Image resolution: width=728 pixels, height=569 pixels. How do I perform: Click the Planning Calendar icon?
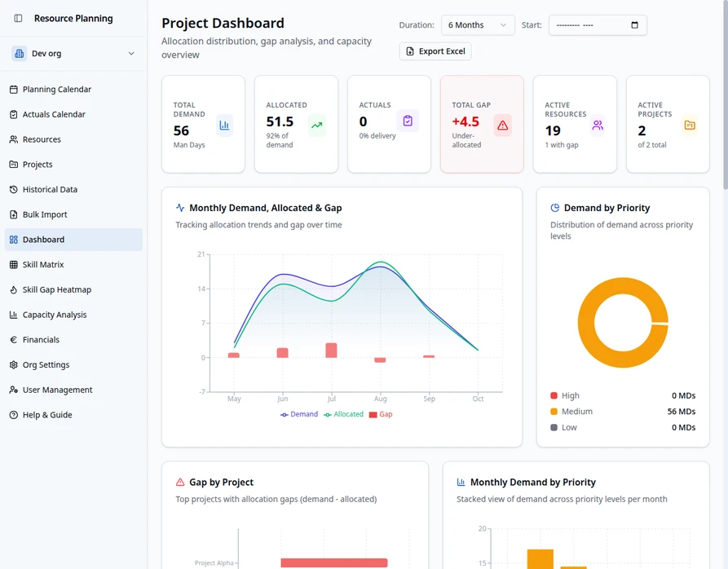pos(14,89)
